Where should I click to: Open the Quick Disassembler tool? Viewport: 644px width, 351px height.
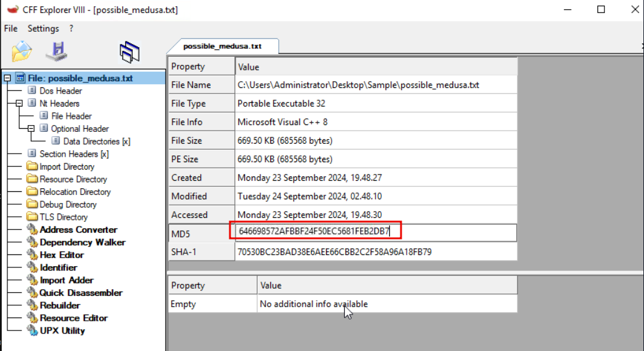81,293
